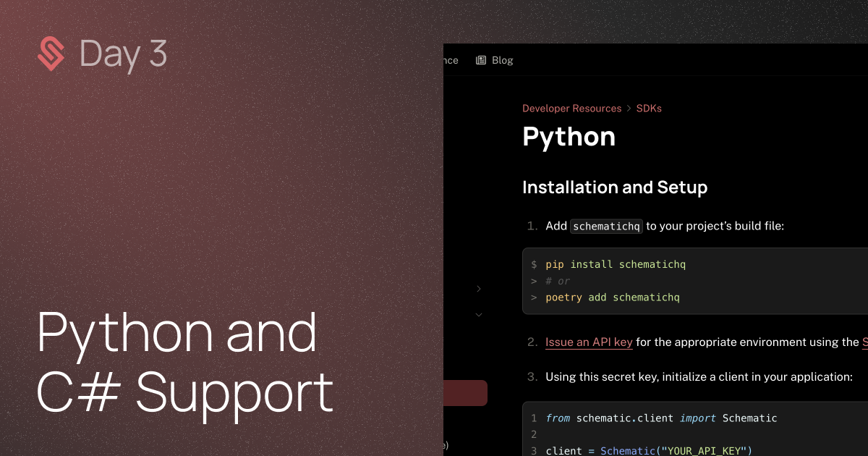This screenshot has width=868, height=456.
Task: Click the Day 3 label
Action: point(123,54)
